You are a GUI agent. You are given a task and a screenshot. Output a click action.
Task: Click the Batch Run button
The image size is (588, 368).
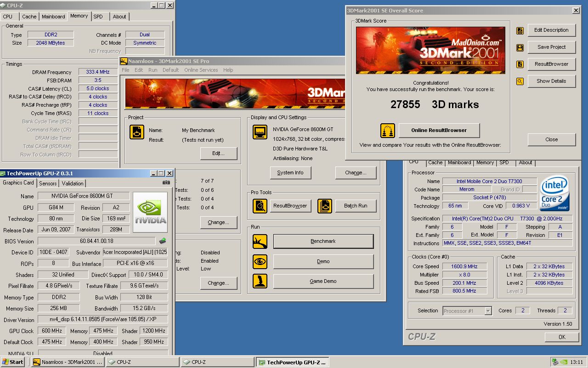(x=356, y=206)
